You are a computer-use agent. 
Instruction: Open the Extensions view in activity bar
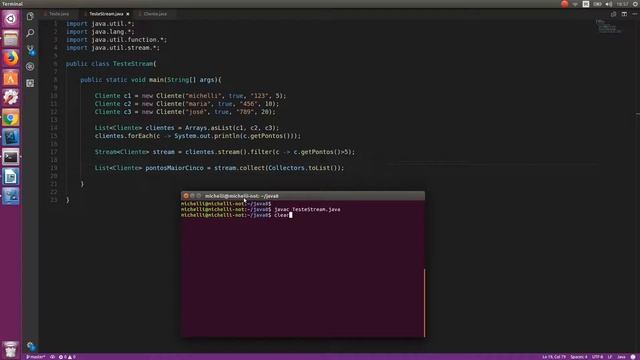pos(30,83)
